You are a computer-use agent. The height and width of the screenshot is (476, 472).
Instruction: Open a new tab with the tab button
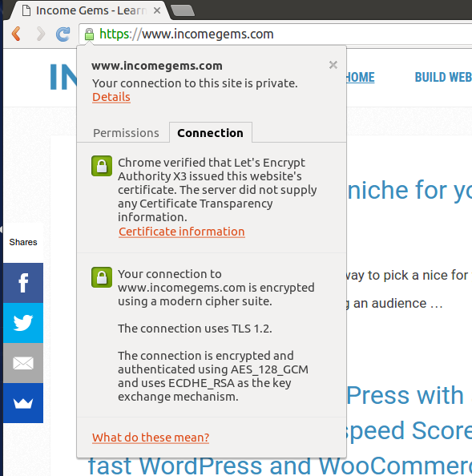point(183,10)
